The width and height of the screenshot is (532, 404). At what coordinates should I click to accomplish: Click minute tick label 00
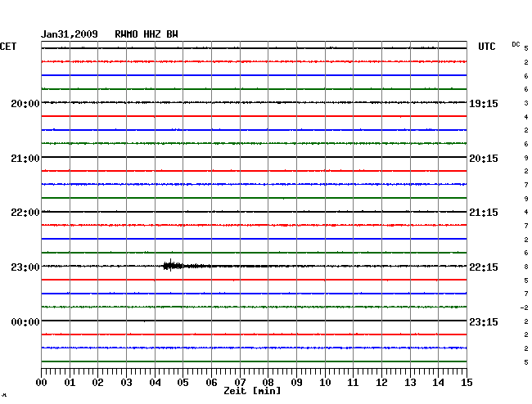(x=42, y=383)
